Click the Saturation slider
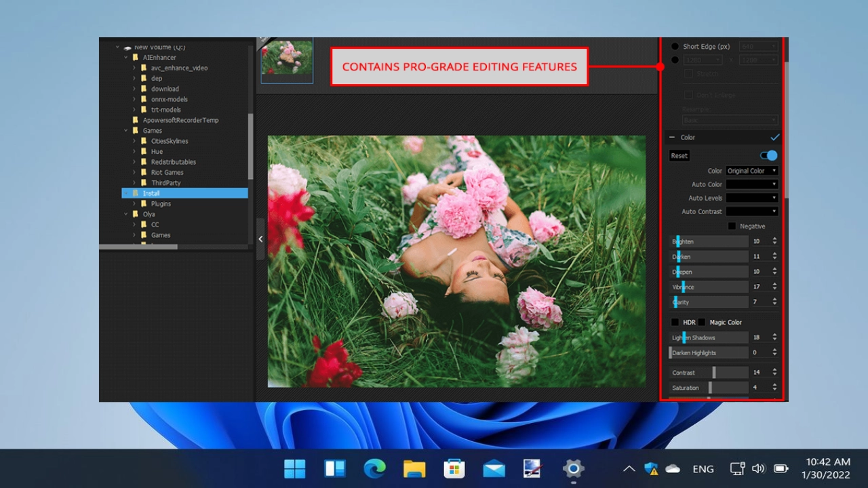The image size is (868, 488). (709, 388)
